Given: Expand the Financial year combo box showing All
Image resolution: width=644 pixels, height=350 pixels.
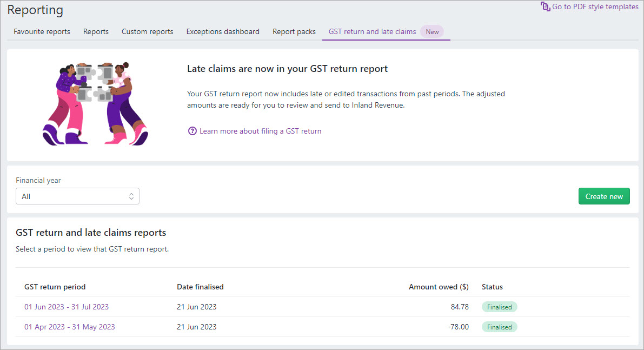Looking at the screenshot, I should pos(77,196).
